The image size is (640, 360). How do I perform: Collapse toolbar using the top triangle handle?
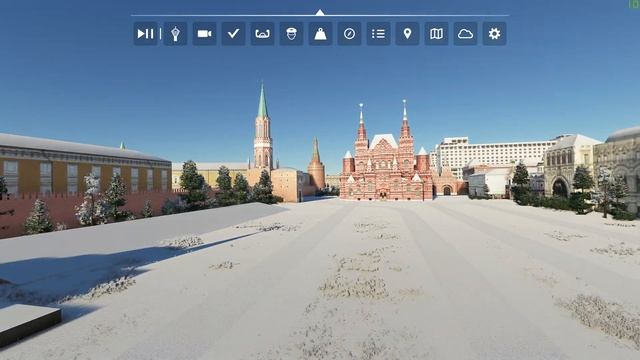(320, 12)
